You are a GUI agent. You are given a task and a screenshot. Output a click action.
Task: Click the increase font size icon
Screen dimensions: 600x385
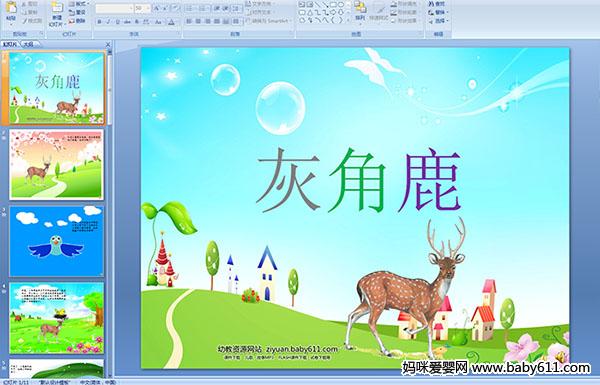click(157, 8)
